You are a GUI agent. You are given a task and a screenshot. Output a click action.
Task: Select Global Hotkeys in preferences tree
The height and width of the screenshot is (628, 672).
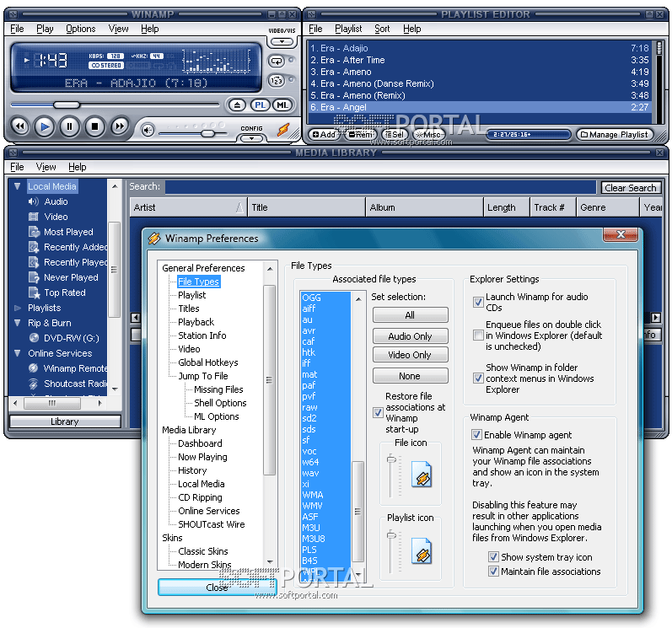[x=208, y=362]
